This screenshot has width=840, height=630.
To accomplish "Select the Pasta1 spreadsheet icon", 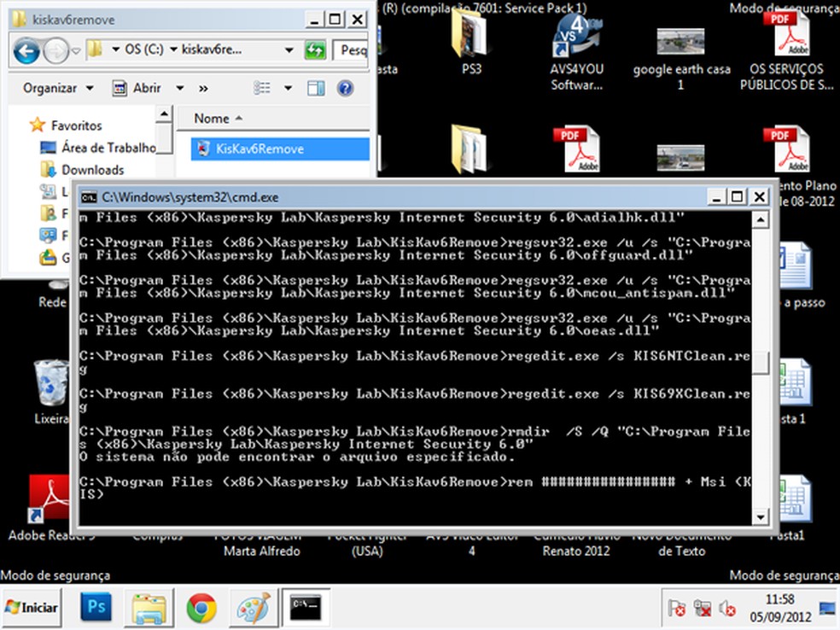I will coord(795,508).
